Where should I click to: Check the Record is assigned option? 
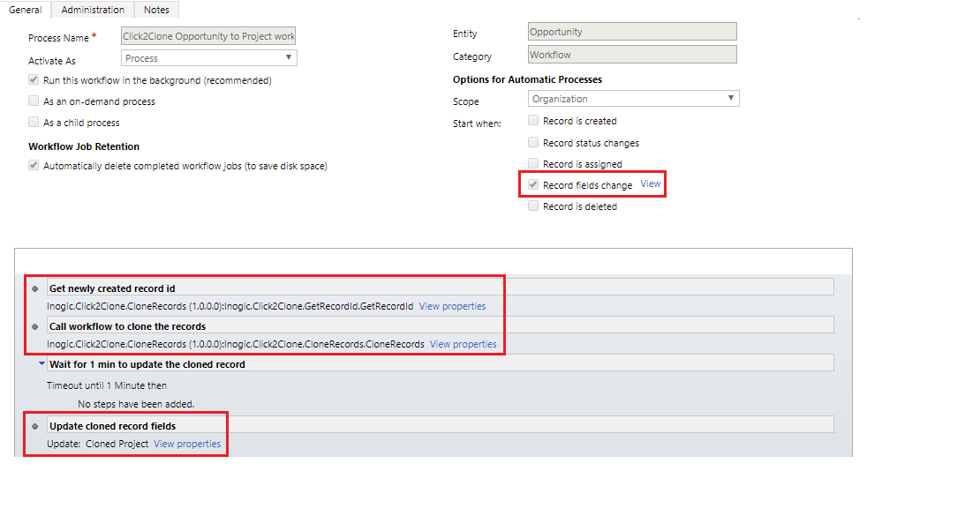point(533,163)
